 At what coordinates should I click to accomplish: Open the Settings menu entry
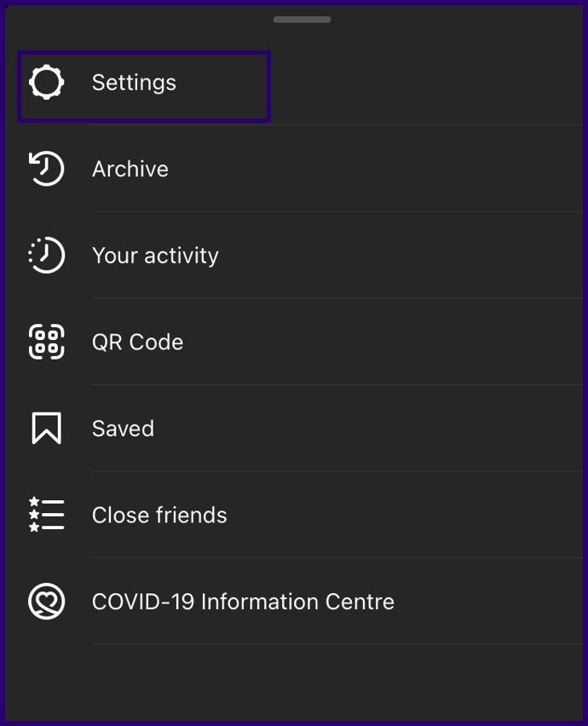tap(134, 83)
